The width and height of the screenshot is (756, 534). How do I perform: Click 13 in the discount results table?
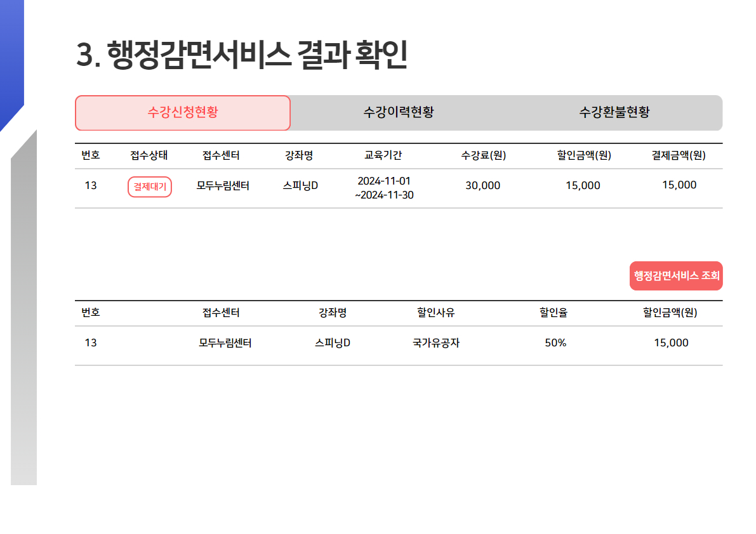coord(91,343)
